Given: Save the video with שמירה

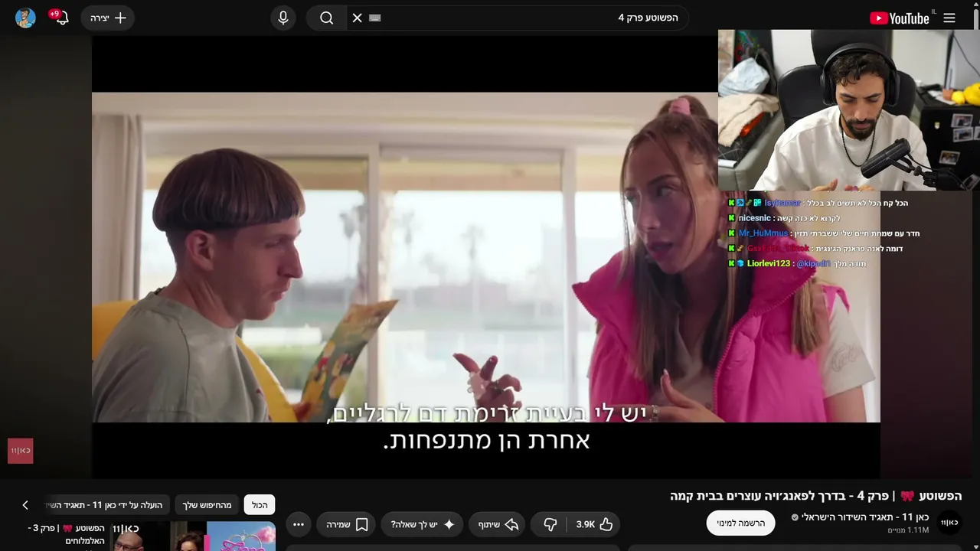Looking at the screenshot, I should click(x=347, y=524).
